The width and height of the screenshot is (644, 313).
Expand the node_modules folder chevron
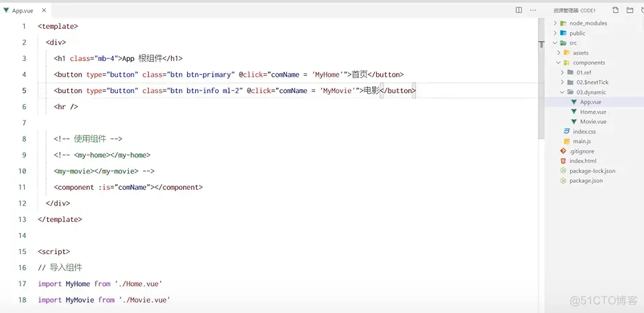click(556, 23)
